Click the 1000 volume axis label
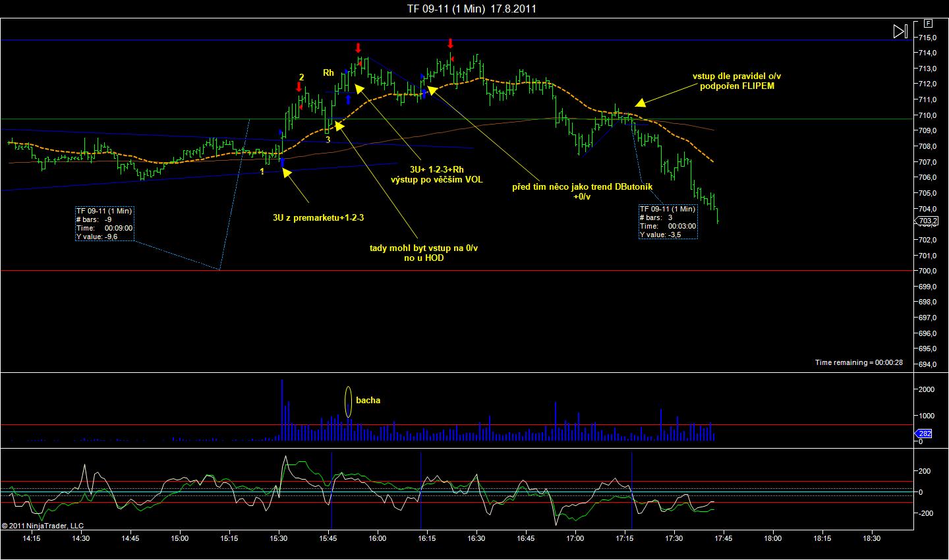 tap(926, 416)
